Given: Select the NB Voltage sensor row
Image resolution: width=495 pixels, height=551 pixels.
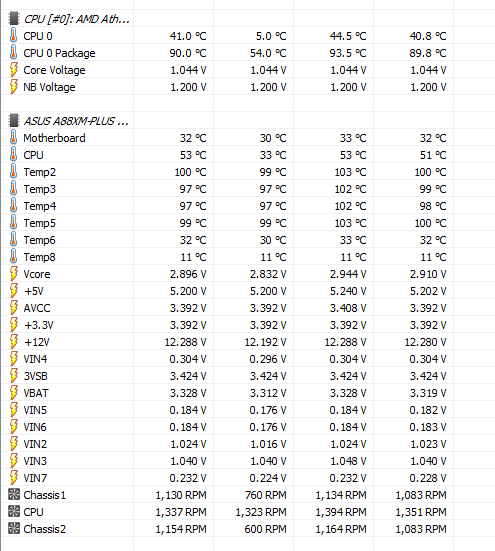Looking at the screenshot, I should [227, 87].
